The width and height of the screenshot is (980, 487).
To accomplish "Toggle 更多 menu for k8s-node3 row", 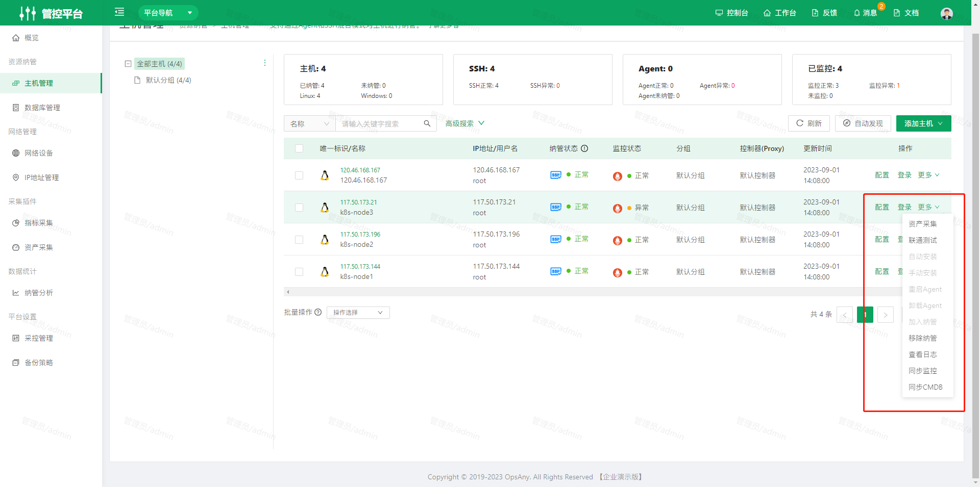I will [928, 207].
